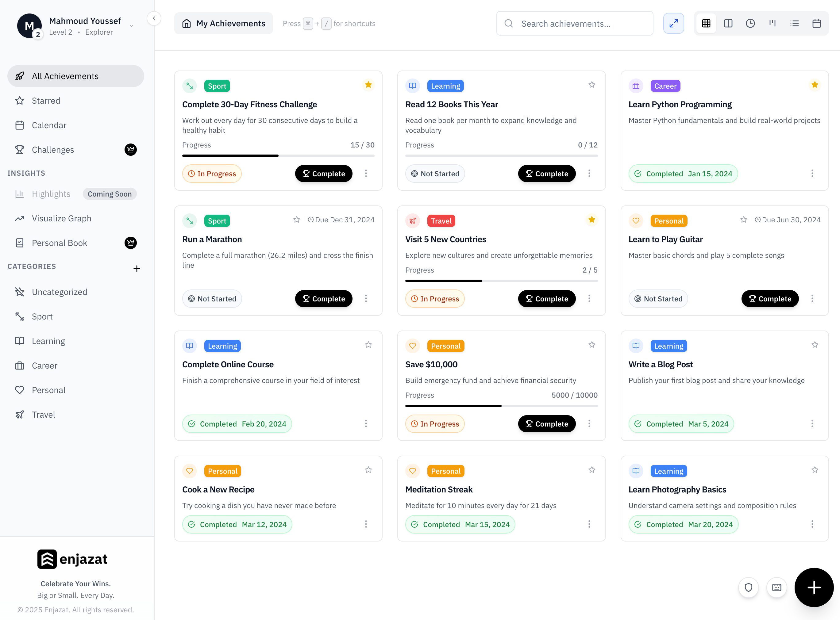Open keyboard shortcuts via the keyboard icon

coord(776,587)
